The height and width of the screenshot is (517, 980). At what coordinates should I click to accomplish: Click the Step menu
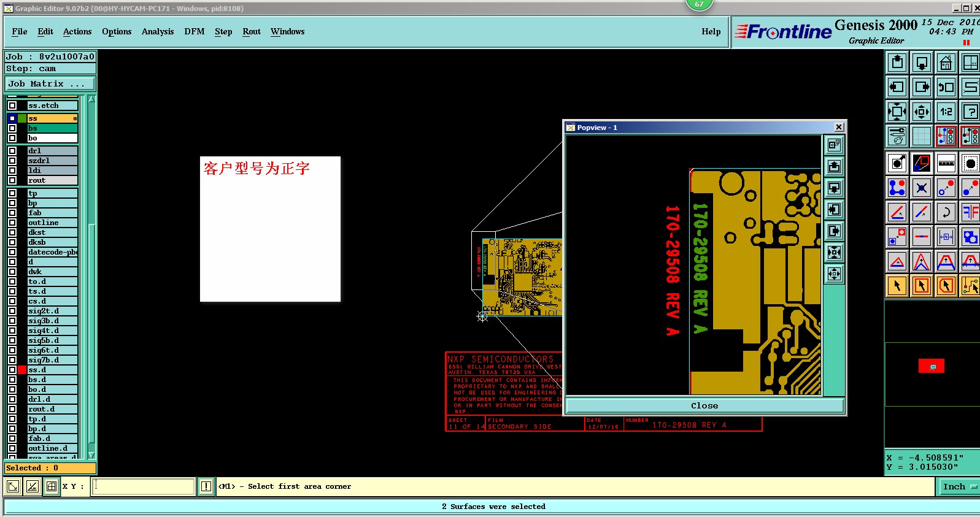tap(223, 32)
